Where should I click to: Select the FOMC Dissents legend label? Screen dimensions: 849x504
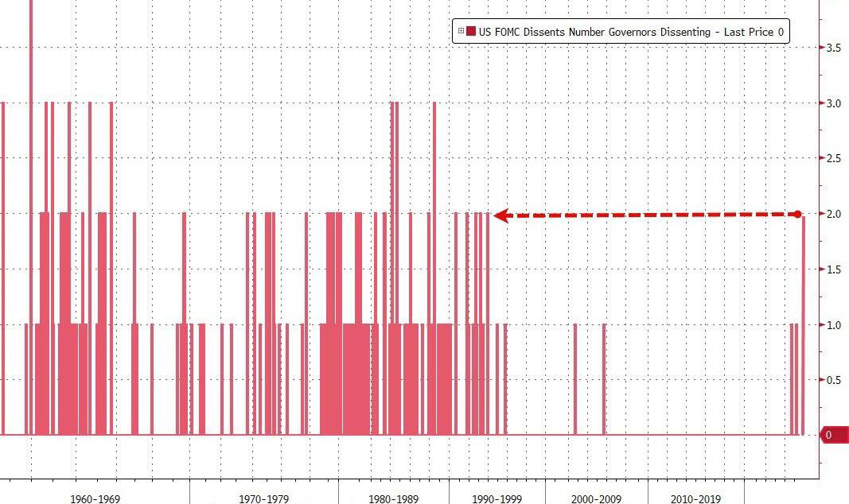[631, 32]
